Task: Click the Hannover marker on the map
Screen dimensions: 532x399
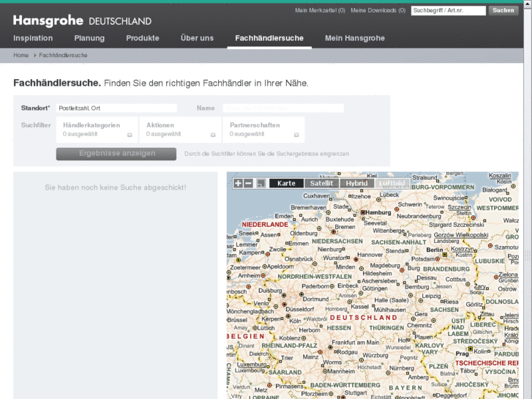Action: pyautogui.click(x=356, y=259)
